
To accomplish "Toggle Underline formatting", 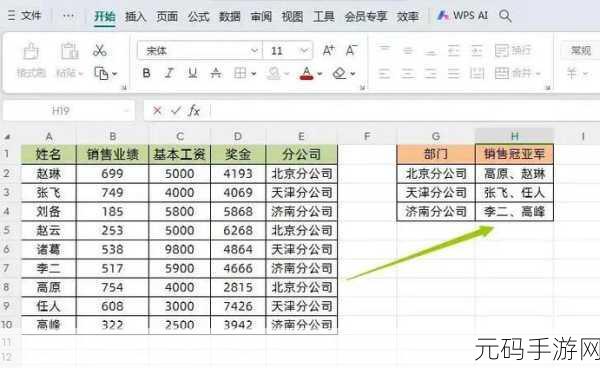I will tap(192, 73).
